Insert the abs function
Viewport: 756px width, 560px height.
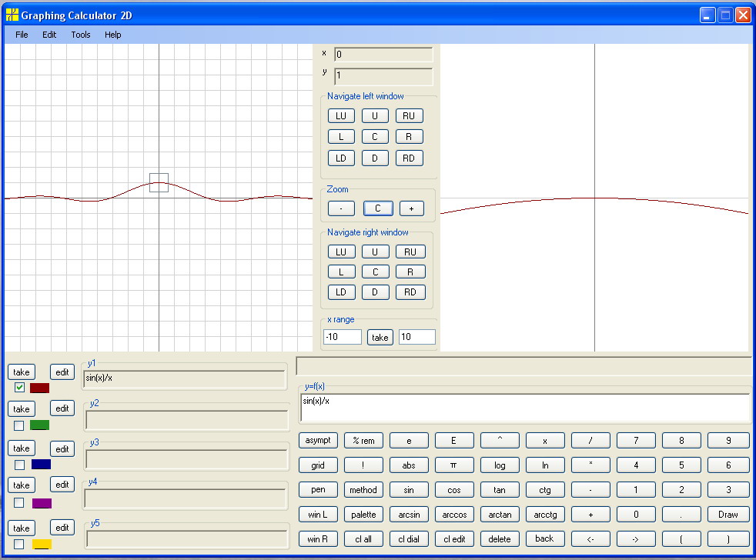409,465
